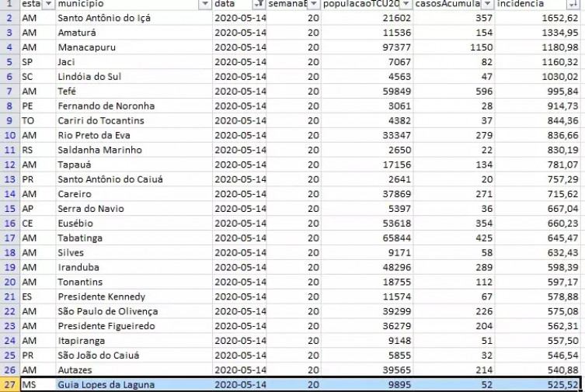Click the cell Itapiranga
The height and width of the screenshot is (392, 585).
pos(134,340)
